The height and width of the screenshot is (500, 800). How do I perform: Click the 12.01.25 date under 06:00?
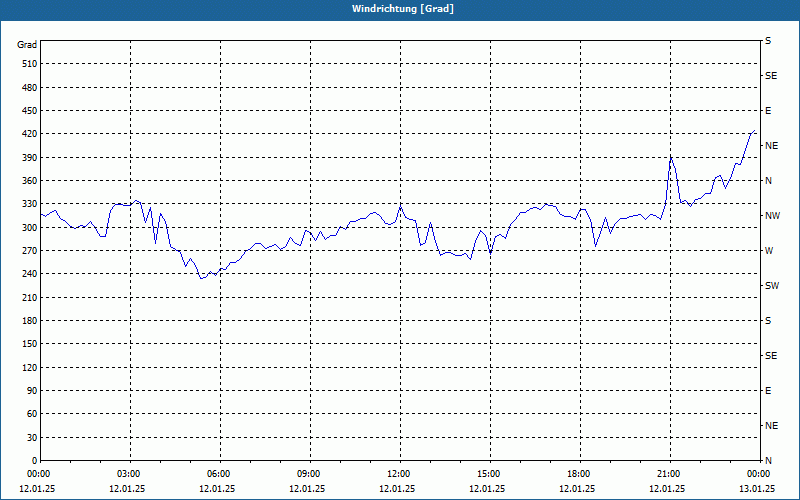coord(217,488)
